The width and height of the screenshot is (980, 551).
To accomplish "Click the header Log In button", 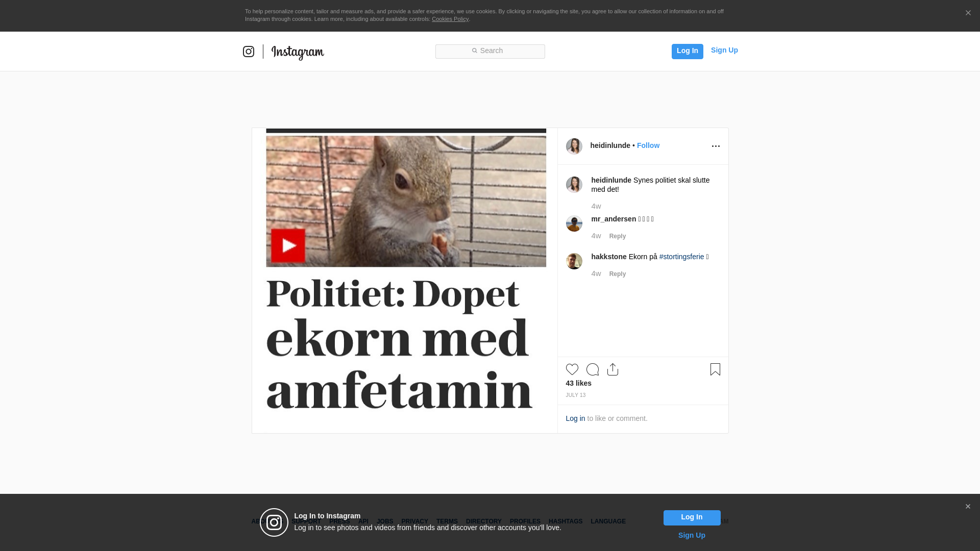I will pos(687,51).
